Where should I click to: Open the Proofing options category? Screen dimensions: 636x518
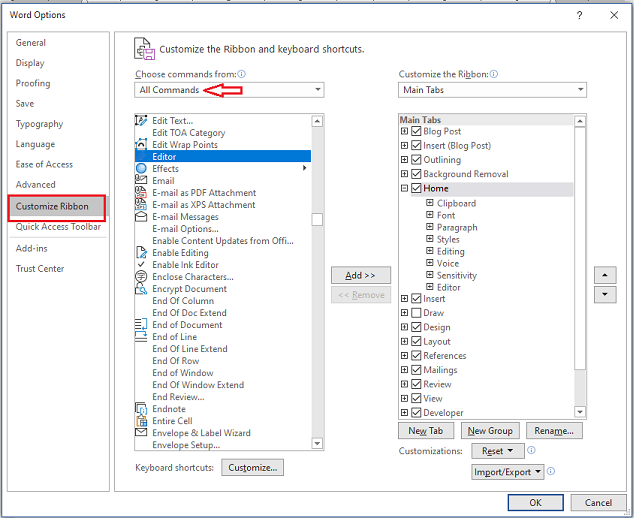click(x=33, y=83)
